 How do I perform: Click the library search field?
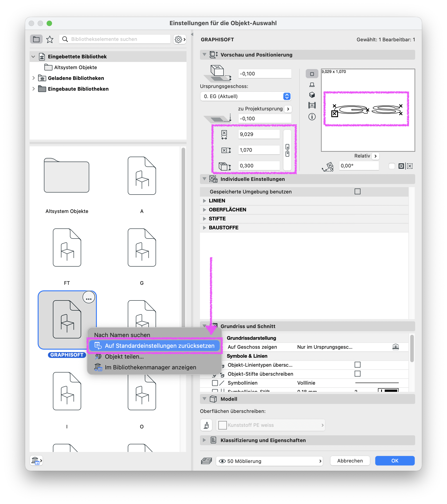pyautogui.click(x=115, y=39)
